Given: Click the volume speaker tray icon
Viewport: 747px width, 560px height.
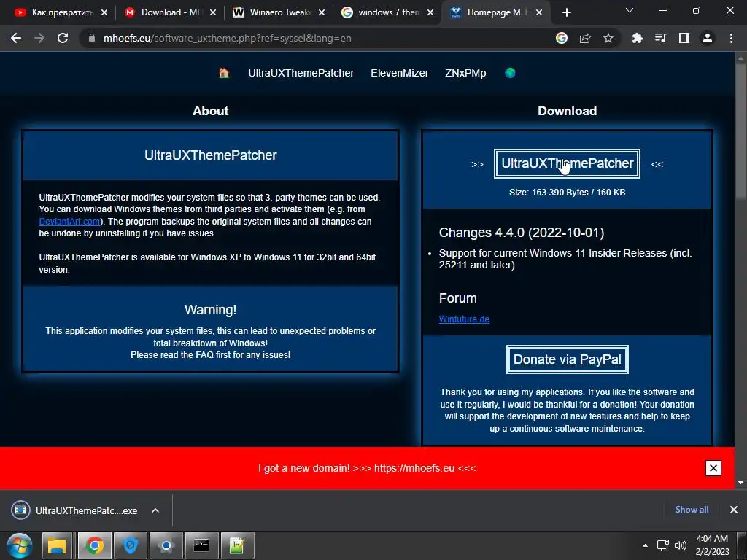Looking at the screenshot, I should click(681, 545).
